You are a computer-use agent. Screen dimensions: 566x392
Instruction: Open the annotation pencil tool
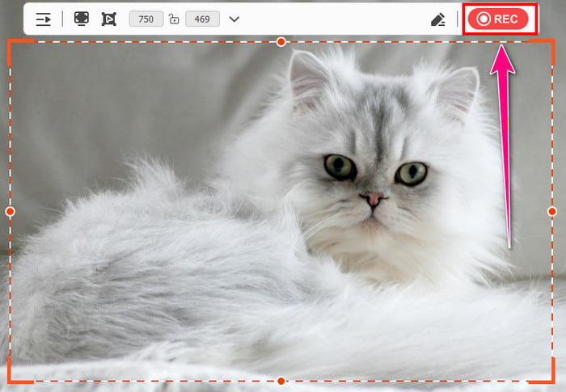[x=438, y=19]
